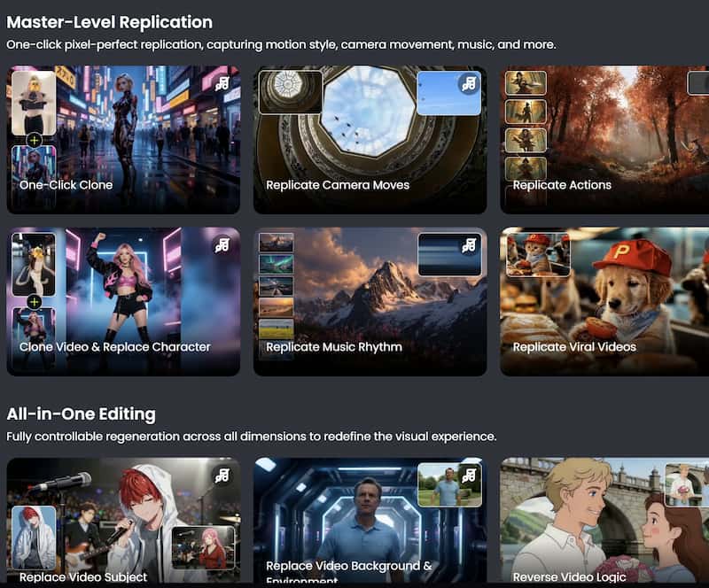This screenshot has width=709, height=588.
Task: Open Replace Video Subject card
Action: [x=123, y=520]
